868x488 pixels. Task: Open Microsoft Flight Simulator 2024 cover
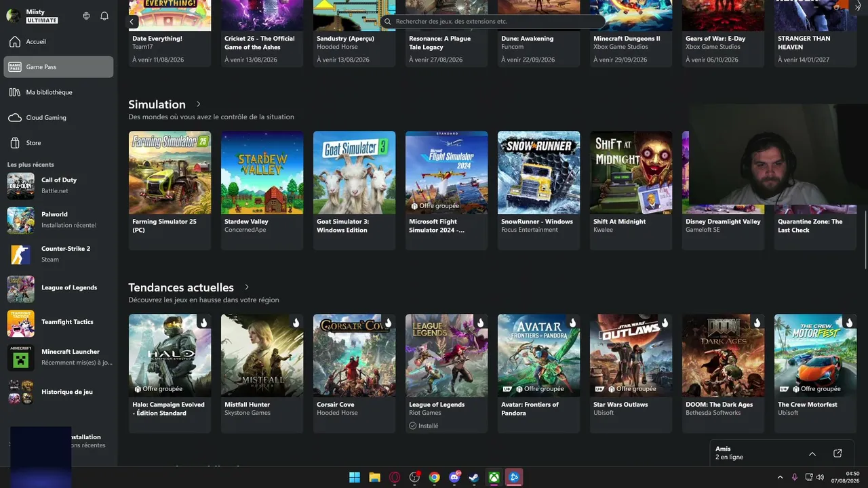(x=446, y=172)
